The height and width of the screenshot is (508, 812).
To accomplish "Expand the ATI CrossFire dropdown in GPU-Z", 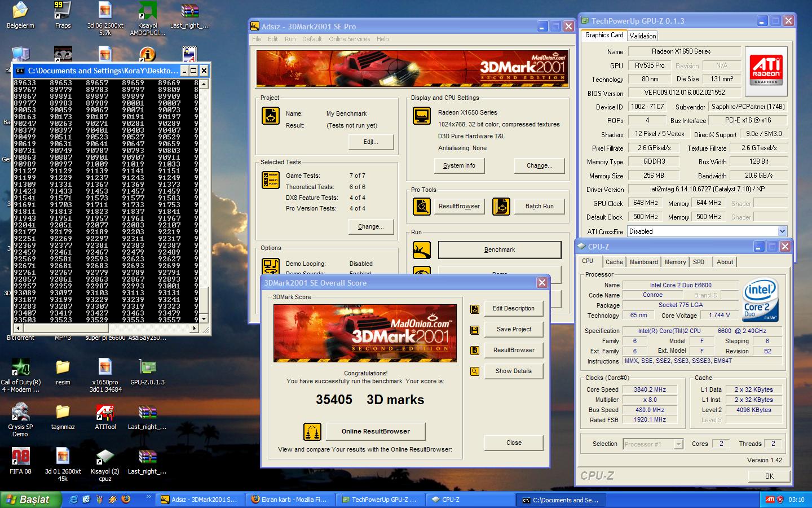I will coord(782,231).
